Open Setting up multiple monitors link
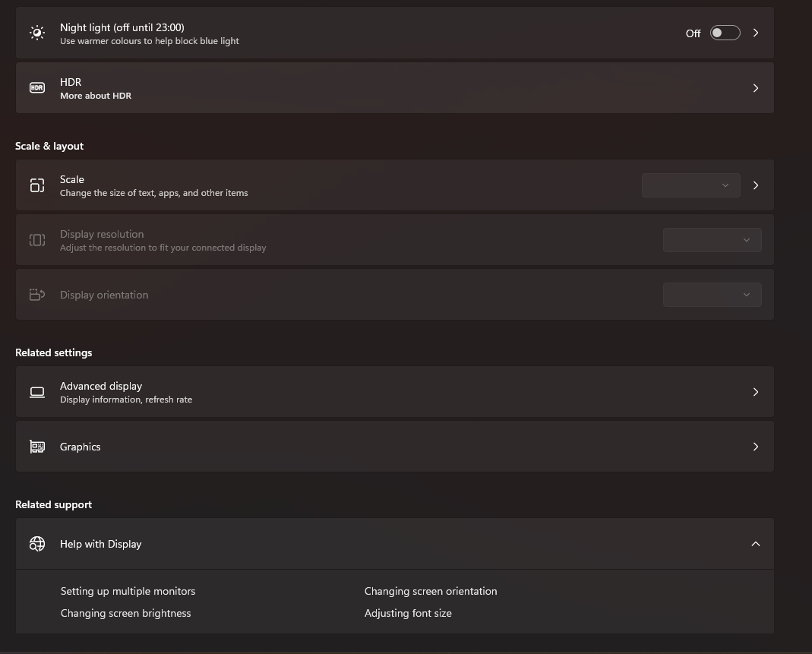 (128, 592)
